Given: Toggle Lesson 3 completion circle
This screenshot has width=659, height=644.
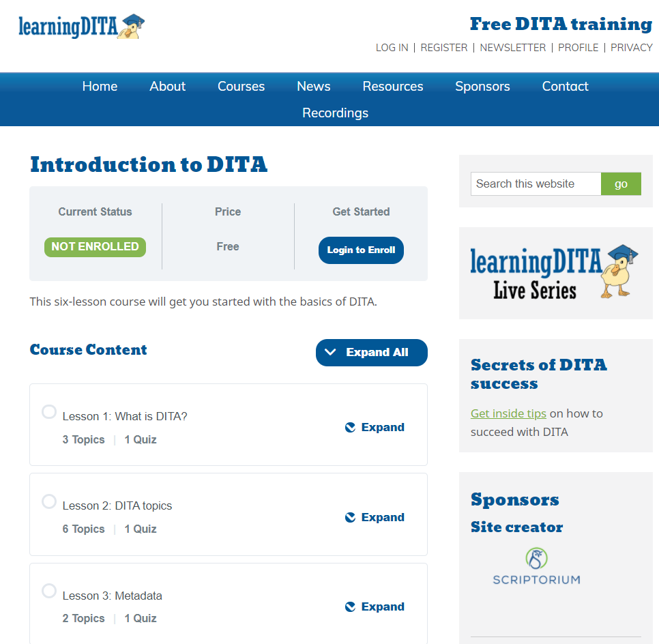Looking at the screenshot, I should point(49,591).
